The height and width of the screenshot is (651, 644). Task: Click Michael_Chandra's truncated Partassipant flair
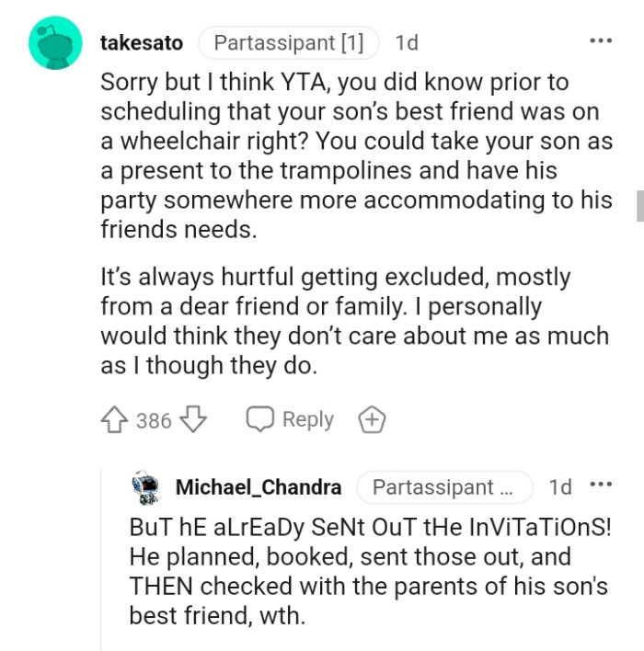[x=443, y=486]
